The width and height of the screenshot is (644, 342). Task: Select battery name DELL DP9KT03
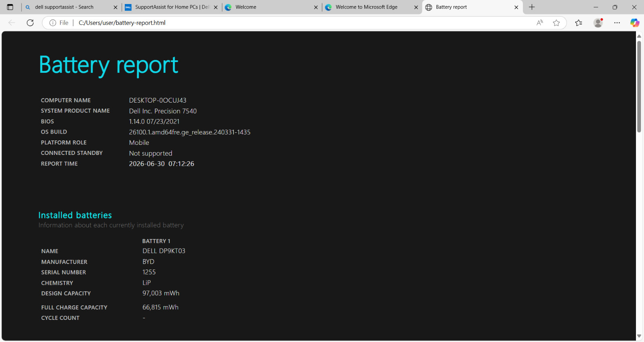tap(164, 251)
